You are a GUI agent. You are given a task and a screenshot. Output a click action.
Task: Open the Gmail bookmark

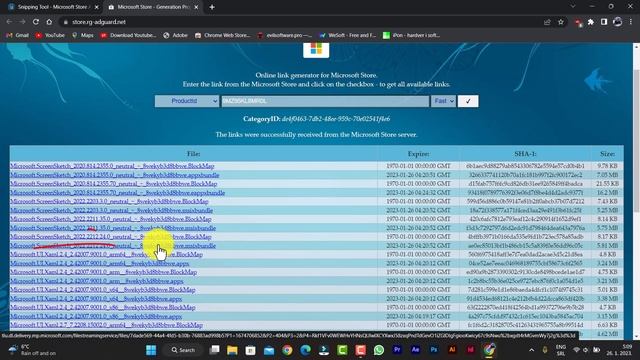(x=18, y=36)
